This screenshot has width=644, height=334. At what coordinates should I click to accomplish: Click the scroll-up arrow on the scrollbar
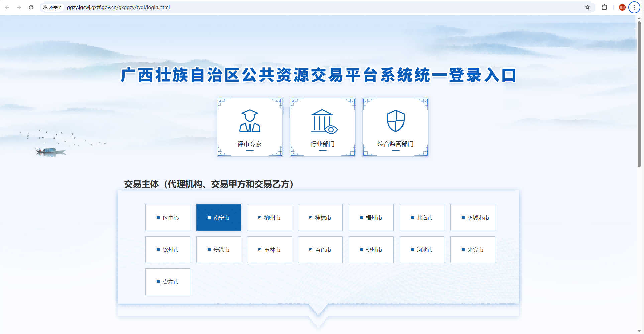[x=640, y=19]
